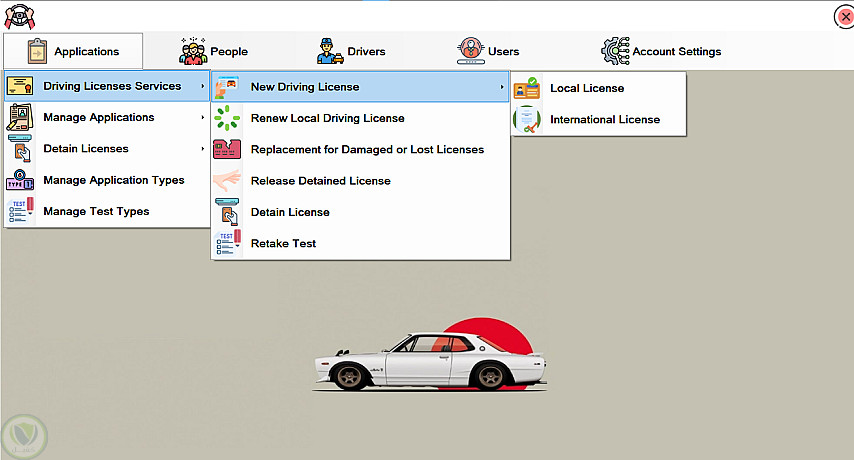Select Driving Licenses Services menu item
854x460 pixels.
click(x=107, y=86)
